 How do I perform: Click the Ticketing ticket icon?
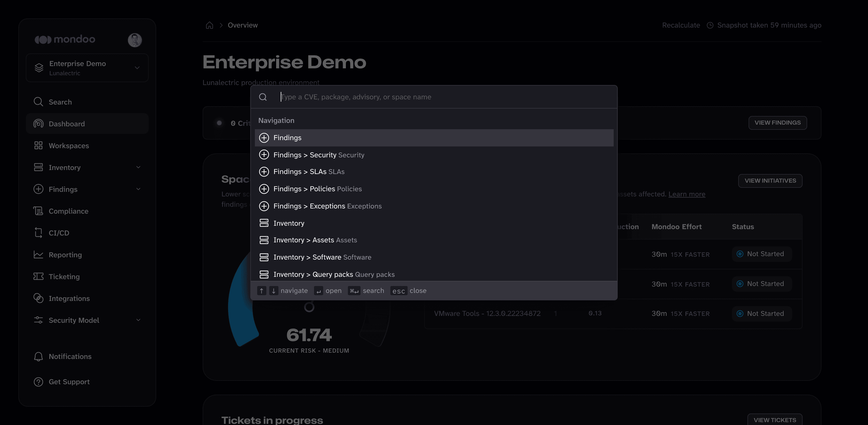(x=38, y=276)
